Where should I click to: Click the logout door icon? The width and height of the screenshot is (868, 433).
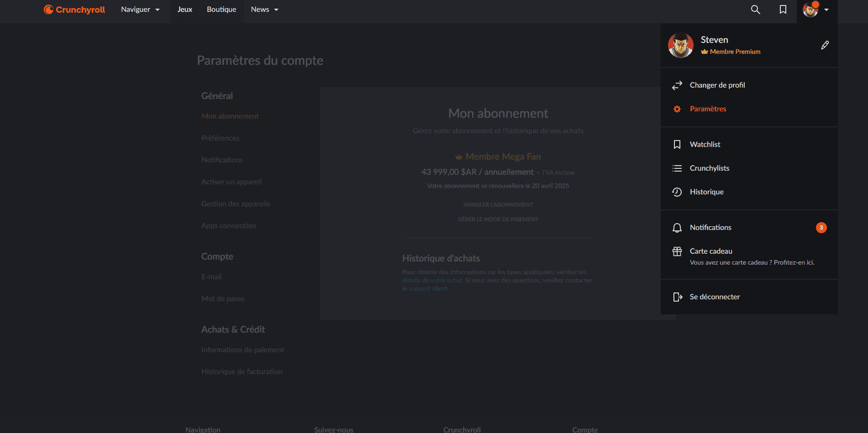point(678,297)
